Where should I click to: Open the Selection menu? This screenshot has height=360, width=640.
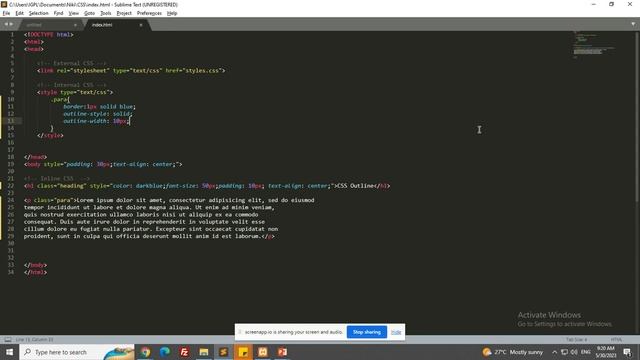pos(38,13)
